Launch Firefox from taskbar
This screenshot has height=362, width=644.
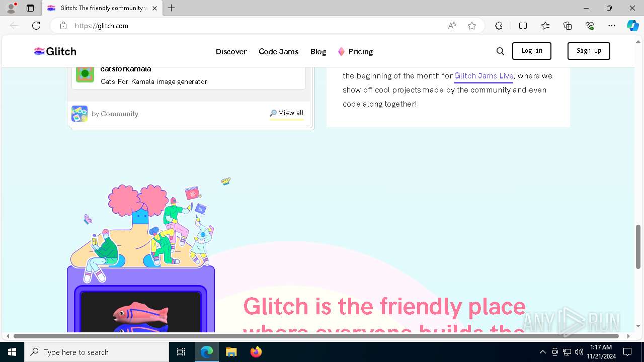[256, 352]
